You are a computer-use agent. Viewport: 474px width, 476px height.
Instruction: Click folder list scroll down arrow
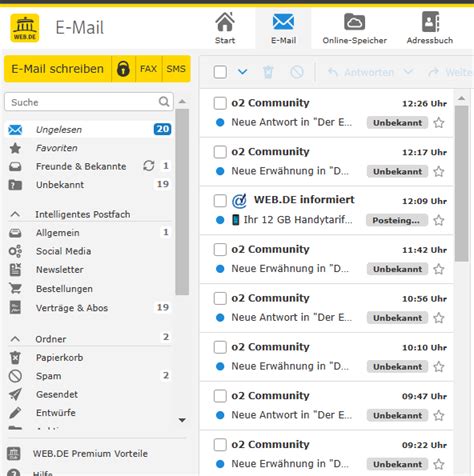pos(182,420)
